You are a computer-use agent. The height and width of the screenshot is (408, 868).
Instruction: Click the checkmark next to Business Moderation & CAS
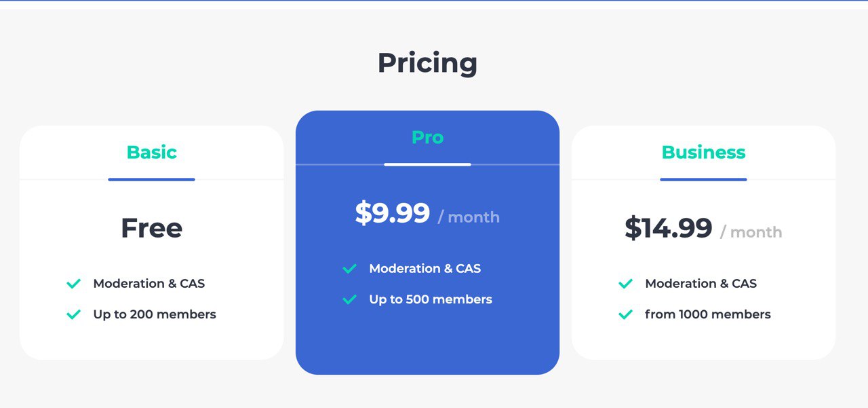coord(626,284)
